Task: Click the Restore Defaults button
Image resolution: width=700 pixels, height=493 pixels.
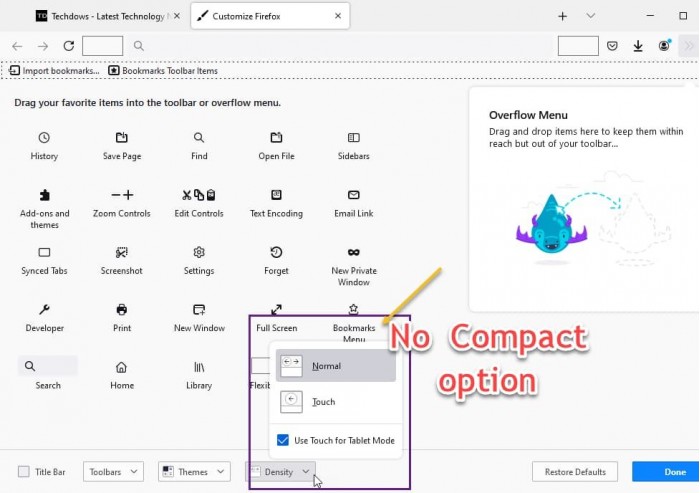Action: 575,472
